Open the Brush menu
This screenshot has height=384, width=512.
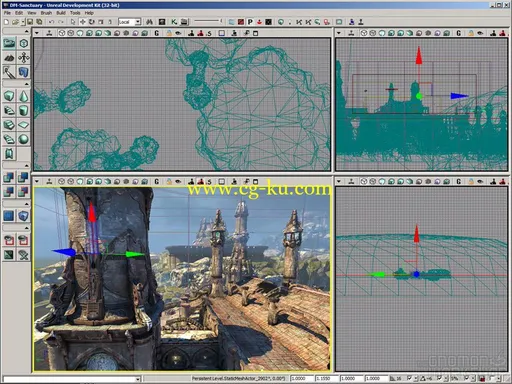[46, 13]
